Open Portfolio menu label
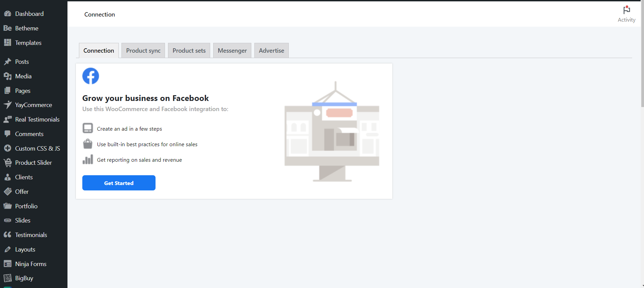 26,206
